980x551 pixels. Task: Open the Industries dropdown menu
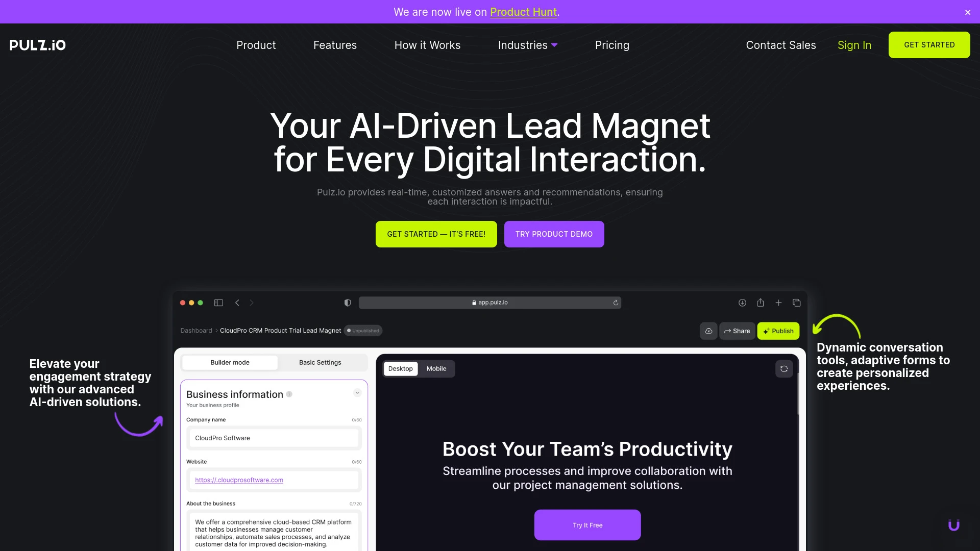click(528, 44)
